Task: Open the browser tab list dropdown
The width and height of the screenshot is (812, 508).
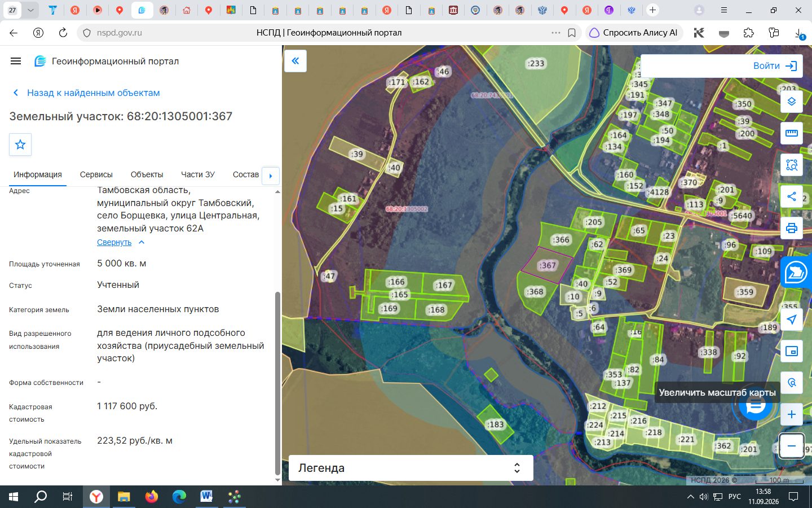Action: point(30,10)
